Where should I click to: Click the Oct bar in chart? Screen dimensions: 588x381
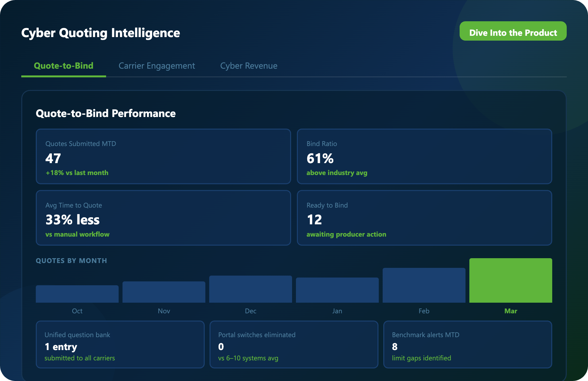77,294
